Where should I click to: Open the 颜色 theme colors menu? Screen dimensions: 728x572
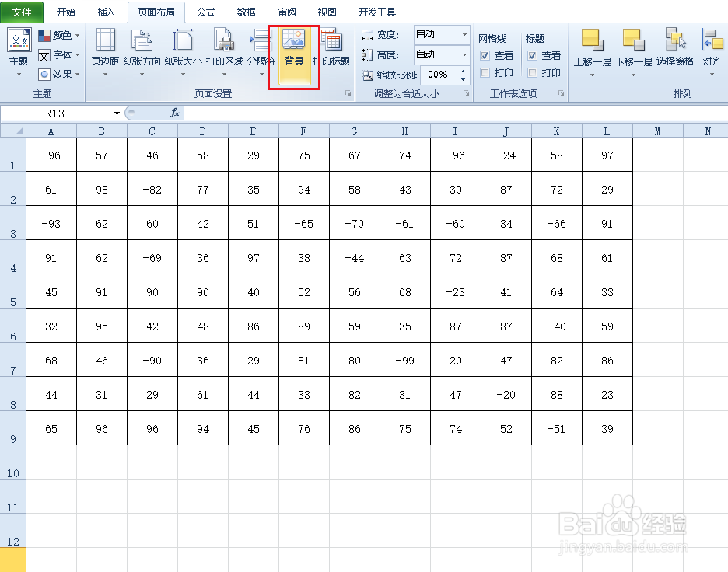pyautogui.click(x=59, y=35)
